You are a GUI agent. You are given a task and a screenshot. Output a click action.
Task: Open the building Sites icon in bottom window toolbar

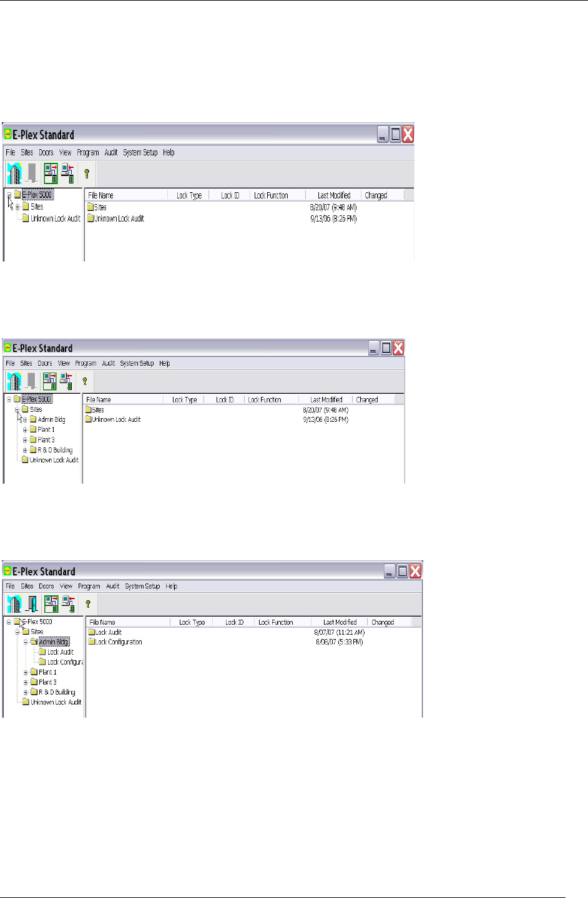click(14, 603)
